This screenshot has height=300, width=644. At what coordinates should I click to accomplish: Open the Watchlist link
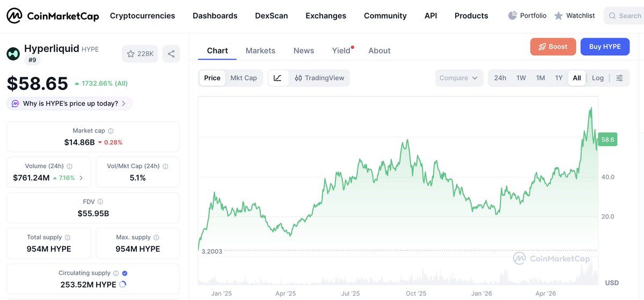[x=574, y=16]
